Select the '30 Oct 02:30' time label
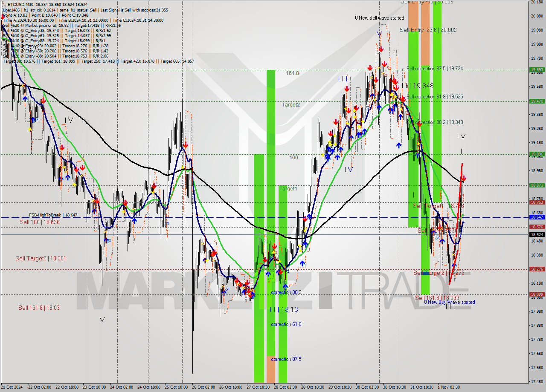Image resolution: width=546 pixels, height=392 pixels. click(367, 387)
